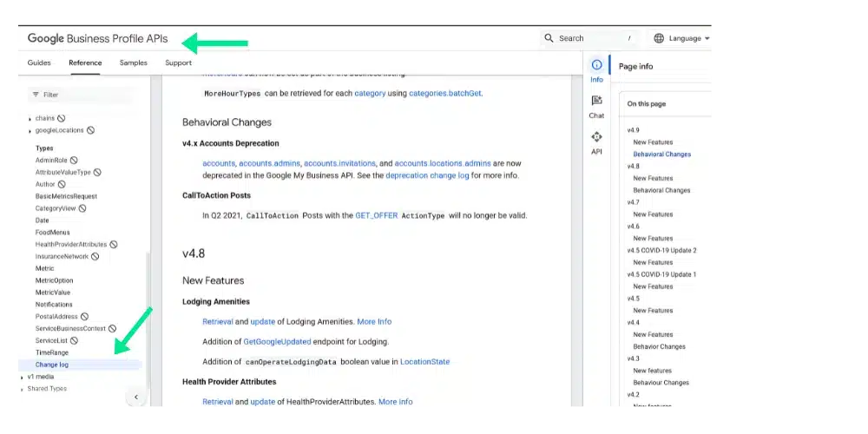Viewport: 868px width, 434px height.
Task: Expand the googleLocations tree node
Action: tap(30, 131)
